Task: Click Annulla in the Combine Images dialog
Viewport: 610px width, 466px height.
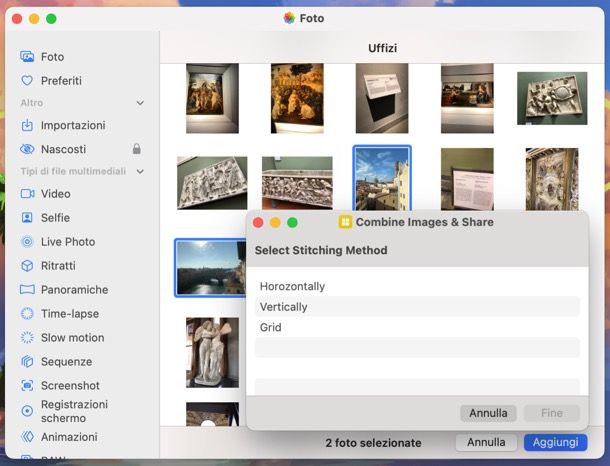Action: point(488,413)
